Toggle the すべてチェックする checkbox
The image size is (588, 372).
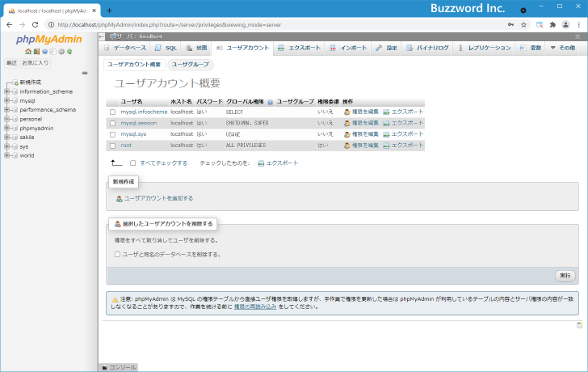[132, 163]
